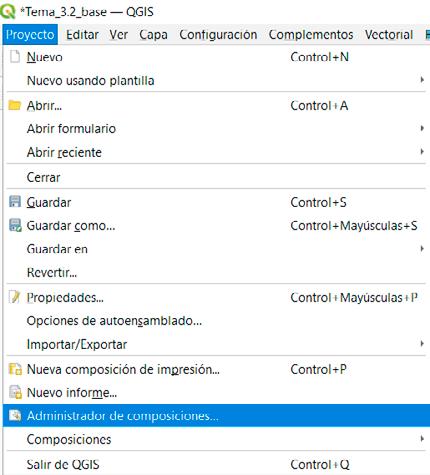Screen dimensions: 430x475
Task: Click the Nuevo informe icon
Action: point(15,392)
